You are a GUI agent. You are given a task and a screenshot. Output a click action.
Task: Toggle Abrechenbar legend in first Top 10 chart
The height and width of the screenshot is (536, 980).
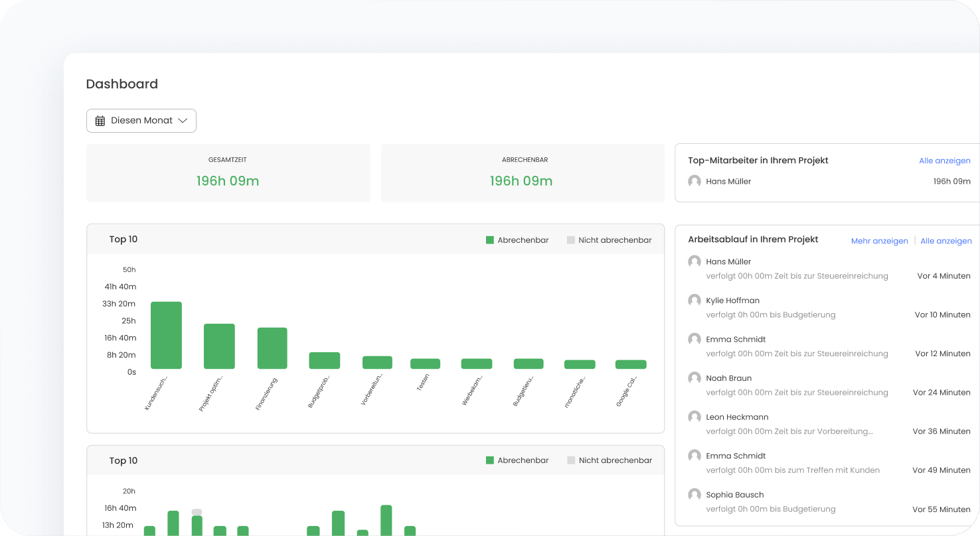click(x=517, y=240)
